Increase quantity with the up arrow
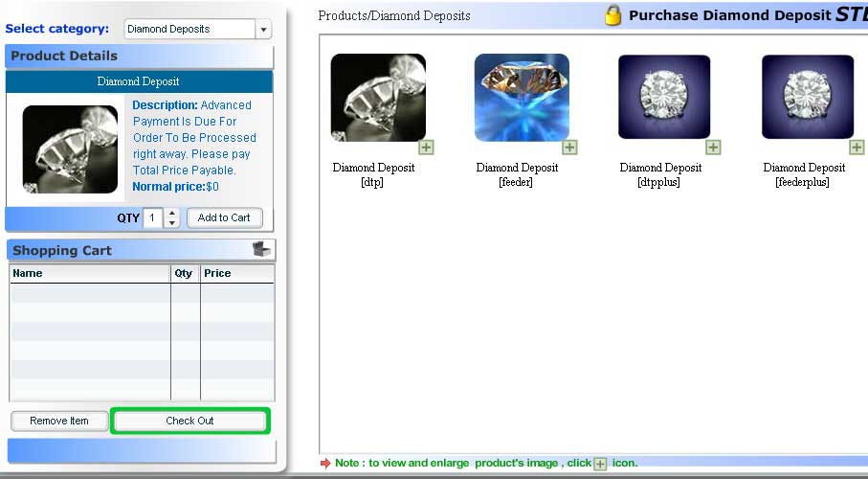 pyautogui.click(x=172, y=213)
